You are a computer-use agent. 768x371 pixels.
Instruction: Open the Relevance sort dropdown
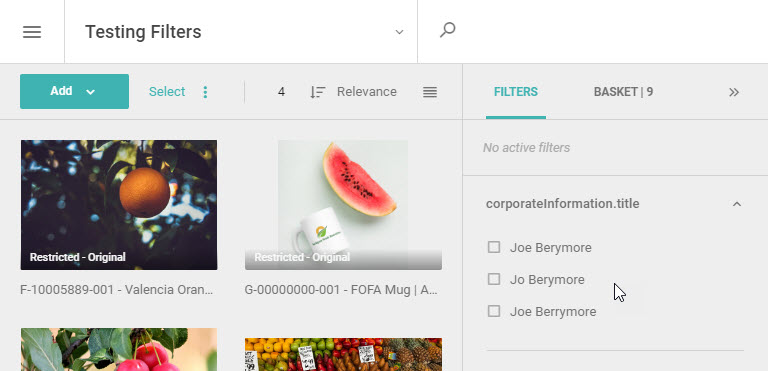(x=366, y=92)
